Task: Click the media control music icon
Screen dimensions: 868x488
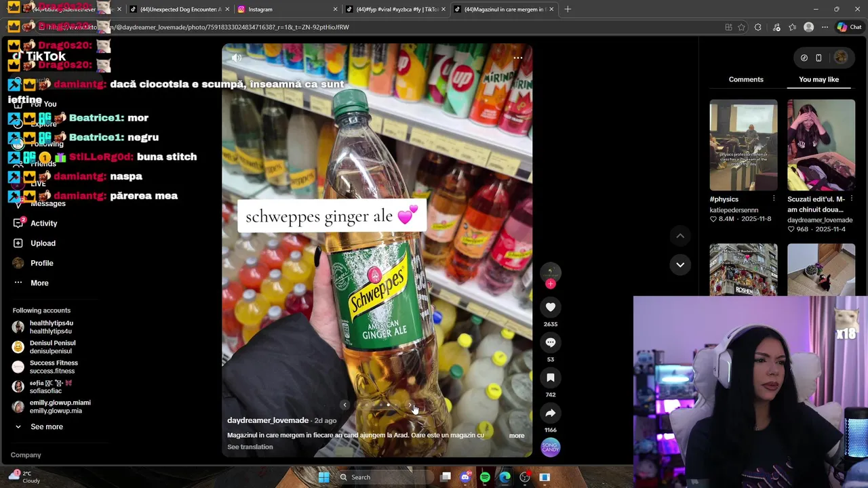Action: tap(776, 27)
